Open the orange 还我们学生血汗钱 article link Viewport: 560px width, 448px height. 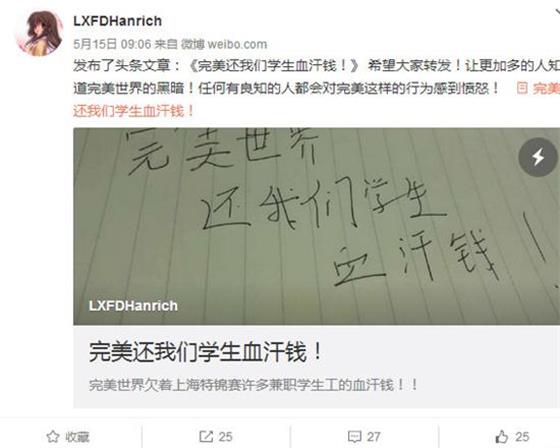tap(134, 111)
